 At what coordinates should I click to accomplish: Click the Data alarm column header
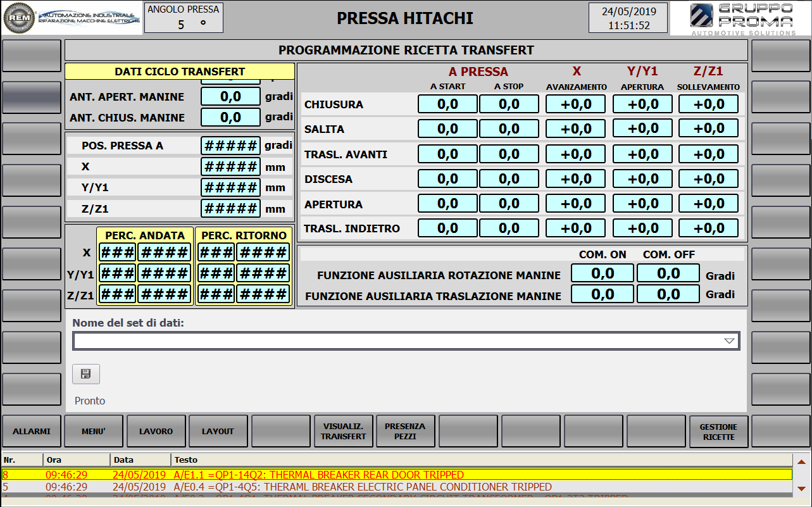(141, 460)
